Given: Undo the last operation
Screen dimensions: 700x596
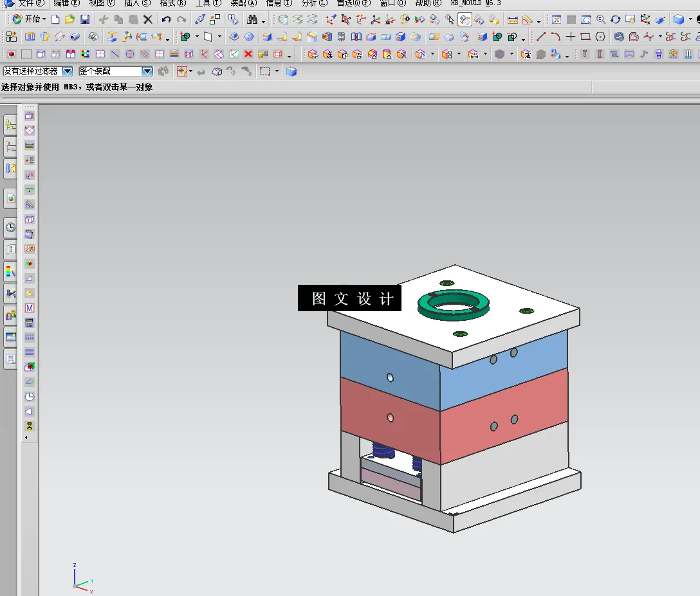Looking at the screenshot, I should click(x=166, y=19).
